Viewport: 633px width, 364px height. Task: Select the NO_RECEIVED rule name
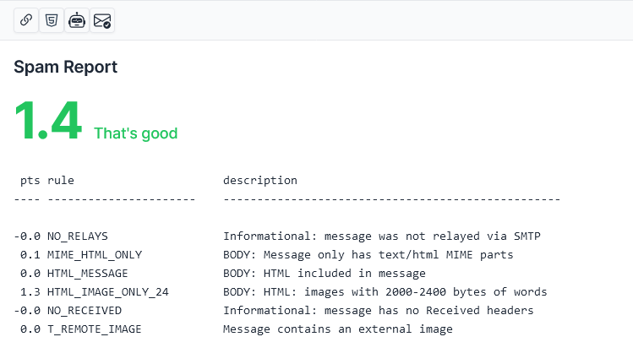pos(85,310)
